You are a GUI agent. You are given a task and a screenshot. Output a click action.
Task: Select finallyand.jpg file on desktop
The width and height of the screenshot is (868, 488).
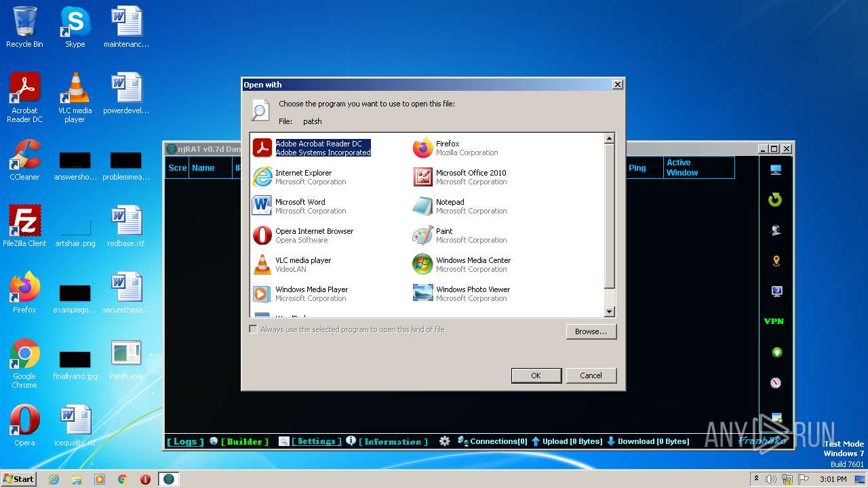point(75,366)
